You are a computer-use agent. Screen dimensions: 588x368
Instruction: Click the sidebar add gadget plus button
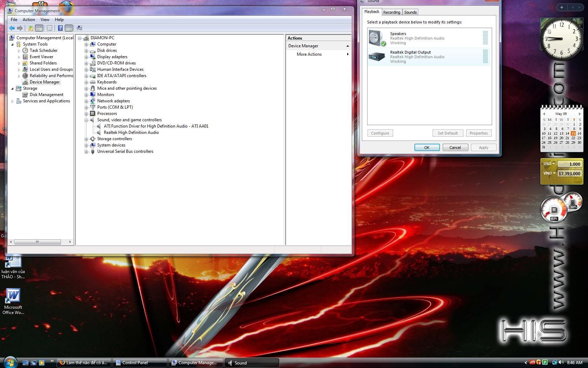click(x=561, y=7)
